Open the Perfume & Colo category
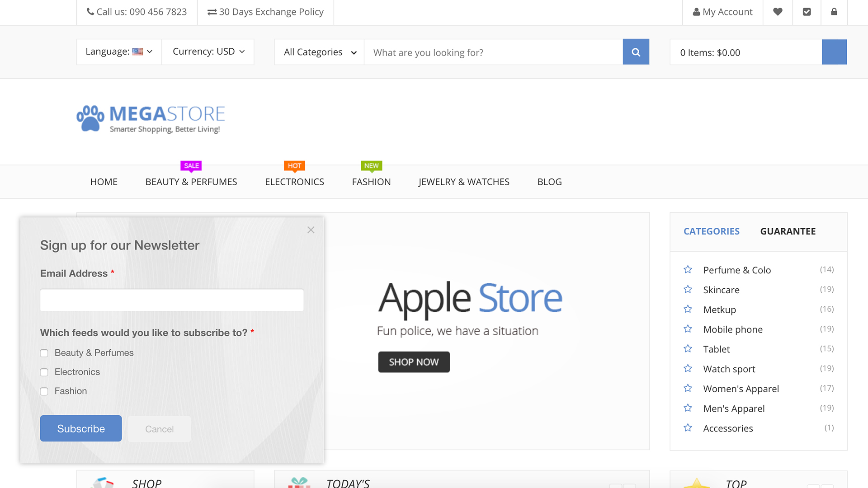 737,270
